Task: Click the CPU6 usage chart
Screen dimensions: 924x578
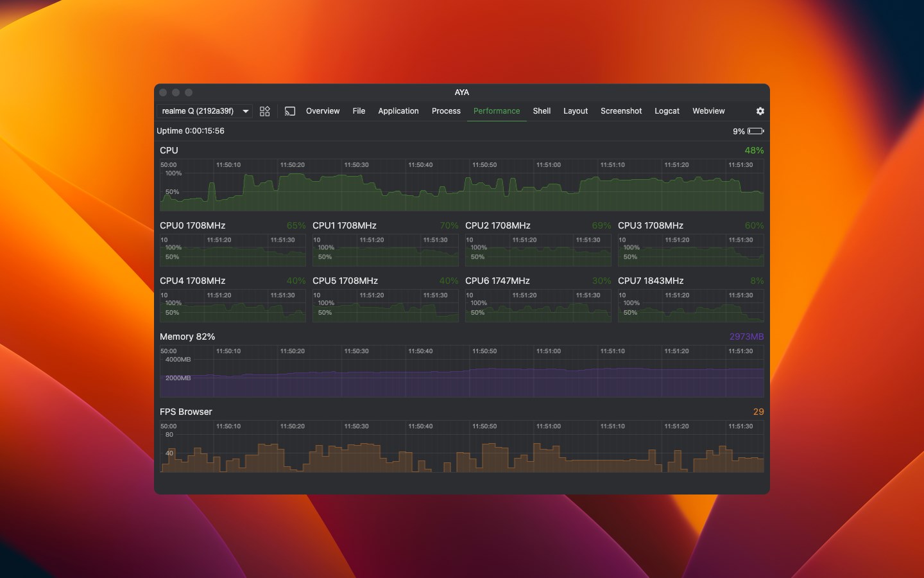Action: pos(538,306)
